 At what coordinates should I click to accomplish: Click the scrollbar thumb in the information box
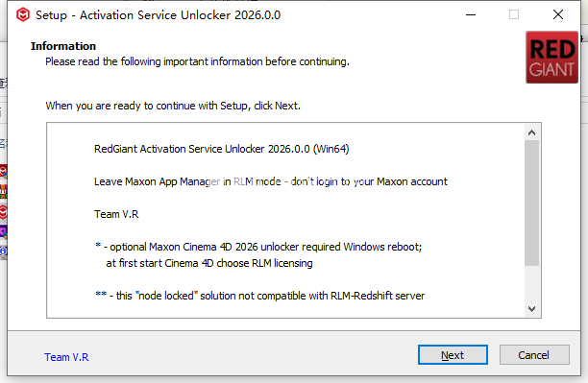click(531, 203)
